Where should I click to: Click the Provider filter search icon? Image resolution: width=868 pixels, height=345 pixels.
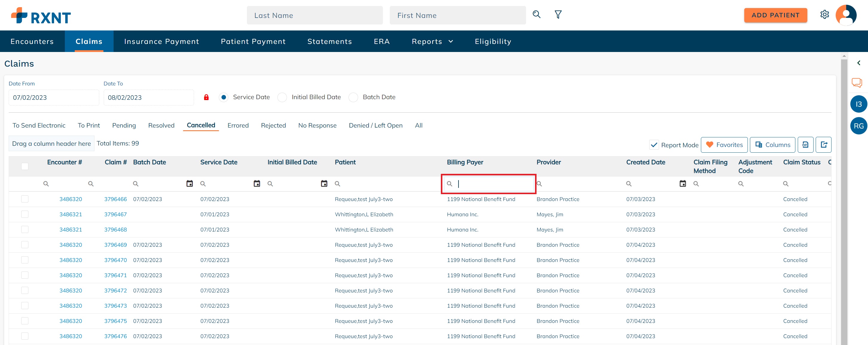point(540,184)
